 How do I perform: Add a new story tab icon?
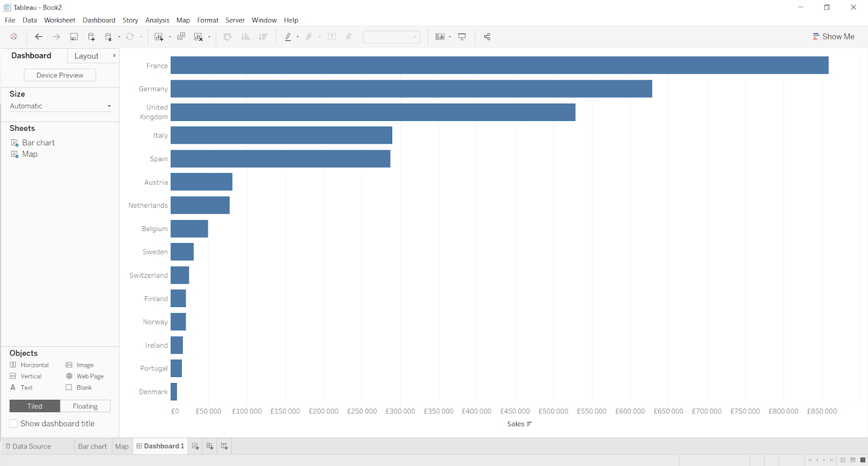[x=224, y=446]
